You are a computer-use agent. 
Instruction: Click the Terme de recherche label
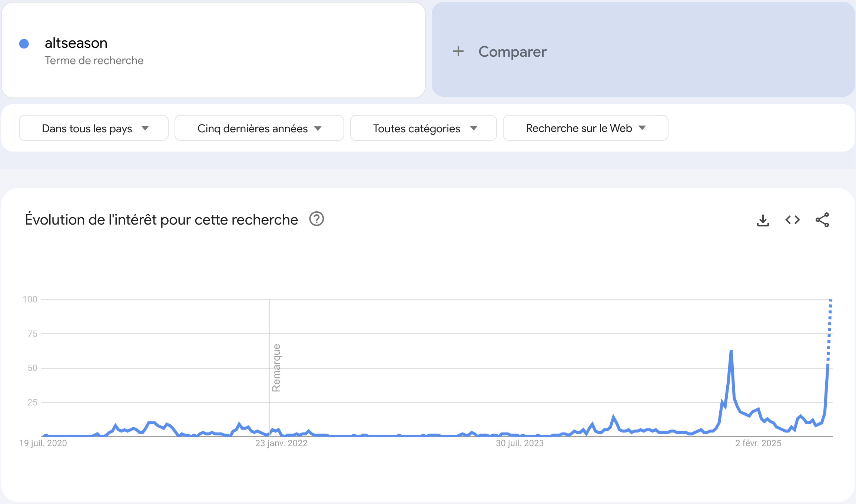click(94, 60)
